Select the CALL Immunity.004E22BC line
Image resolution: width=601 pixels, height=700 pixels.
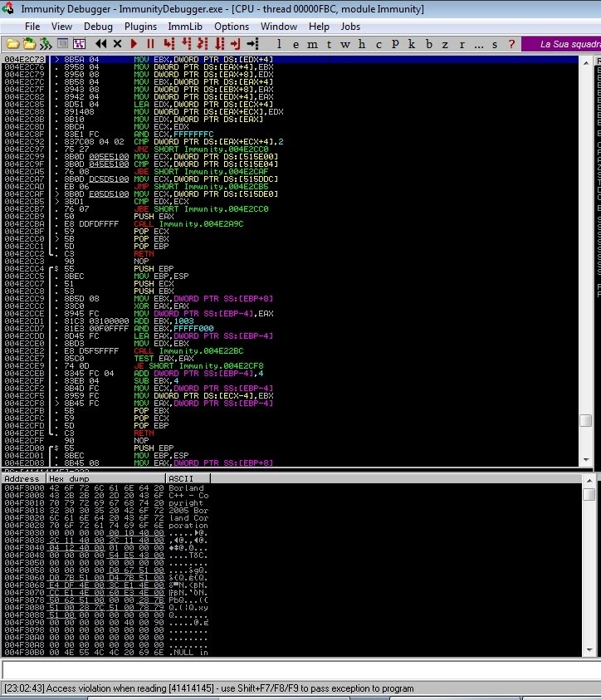click(290, 351)
